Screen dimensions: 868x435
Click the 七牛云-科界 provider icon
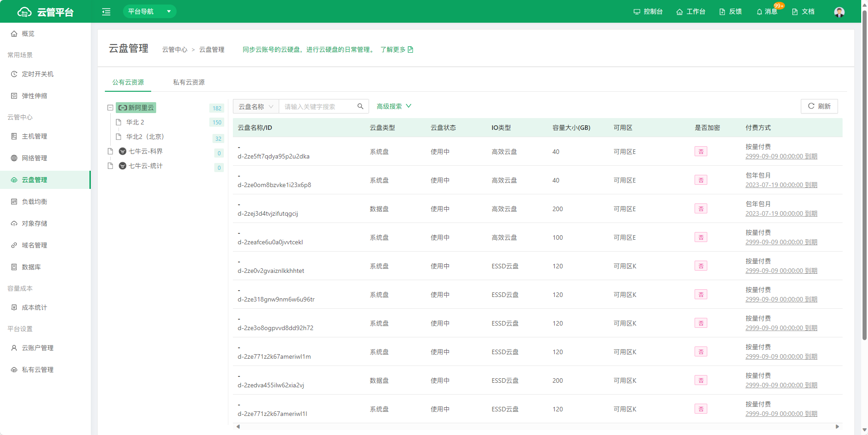(x=123, y=151)
